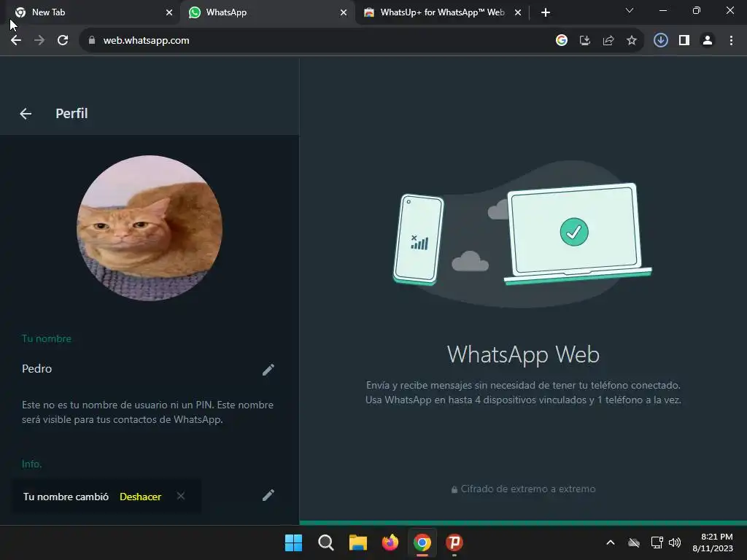Click the Chrome taskbar icon

tap(422, 542)
